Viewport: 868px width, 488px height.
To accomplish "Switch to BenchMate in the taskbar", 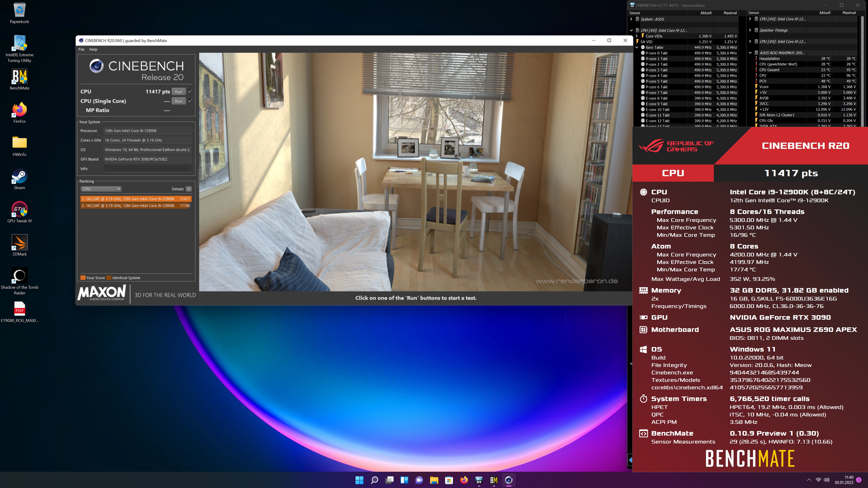I will point(494,480).
